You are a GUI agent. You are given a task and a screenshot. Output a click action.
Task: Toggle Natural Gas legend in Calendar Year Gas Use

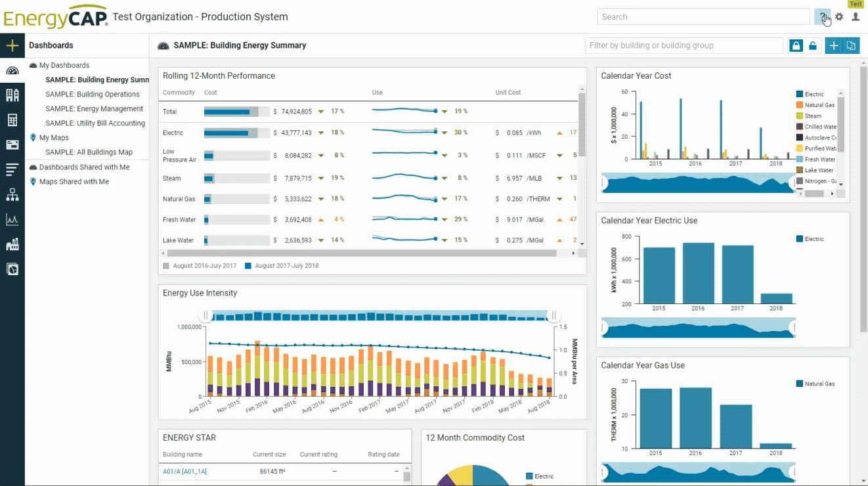click(815, 384)
